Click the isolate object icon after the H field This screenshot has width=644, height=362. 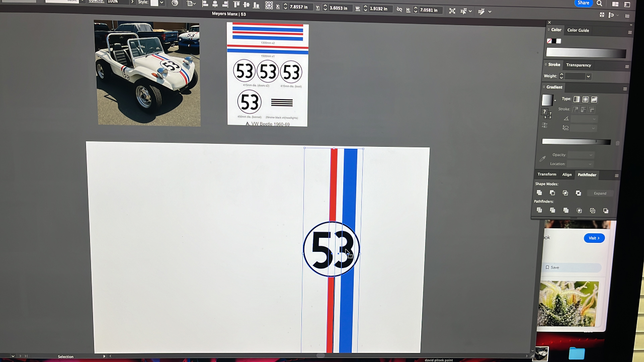point(452,11)
